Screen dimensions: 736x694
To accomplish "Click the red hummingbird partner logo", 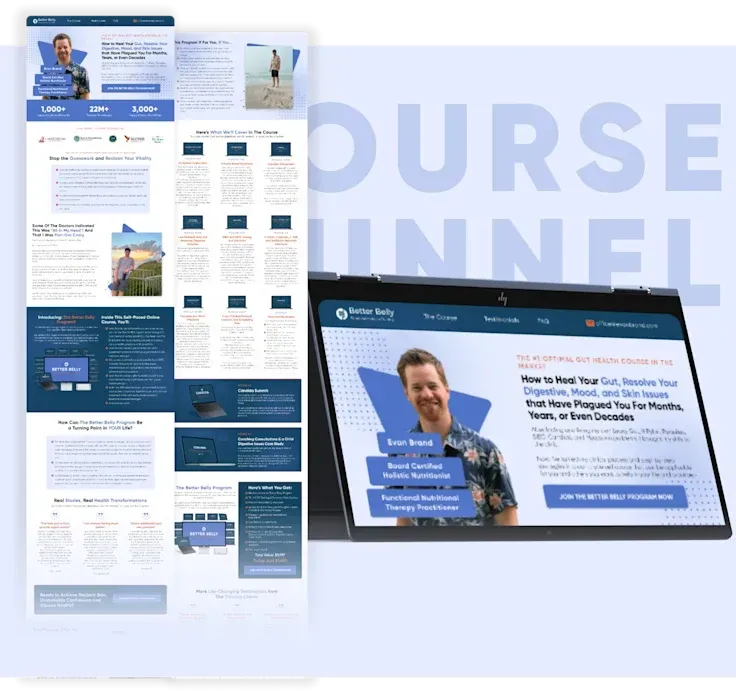I will [x=134, y=139].
